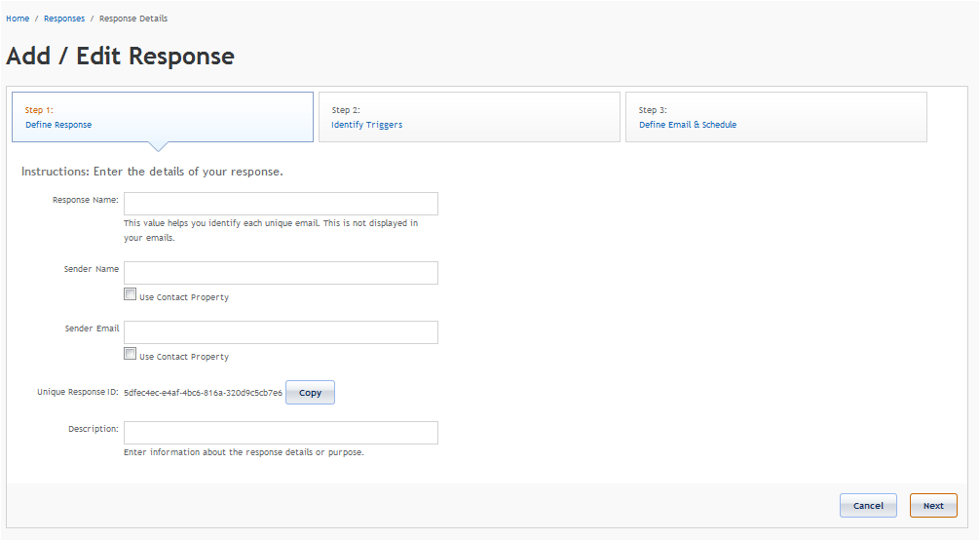
Task: Enable Use Contact Property under Sender Name
Action: 130,294
